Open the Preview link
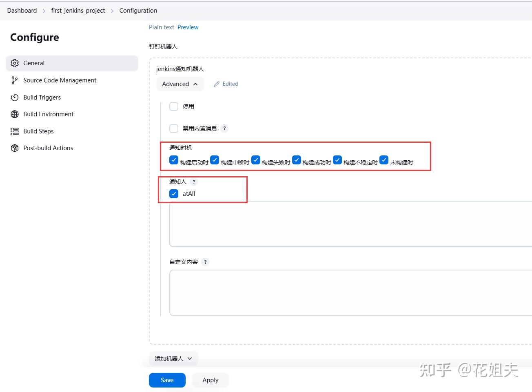The width and height of the screenshot is (532, 392). (188, 27)
